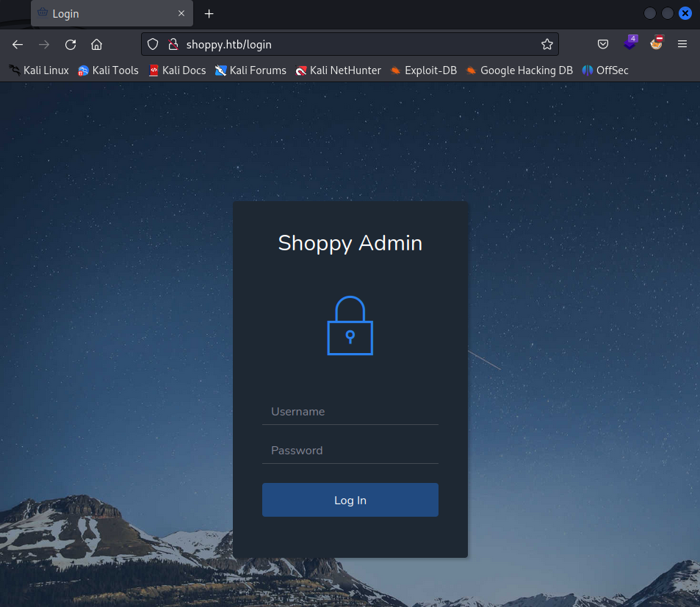Minimize the browser window
Screen dimensions: 700x607
point(649,13)
